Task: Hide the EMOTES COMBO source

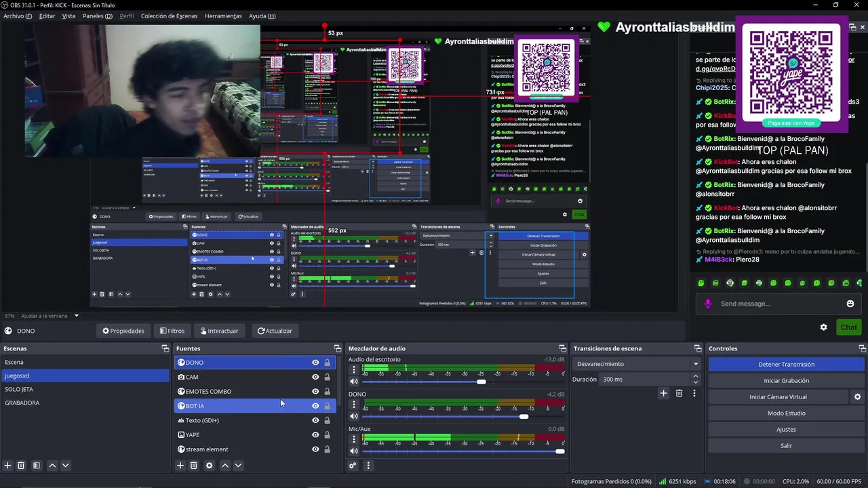Action: click(x=315, y=391)
